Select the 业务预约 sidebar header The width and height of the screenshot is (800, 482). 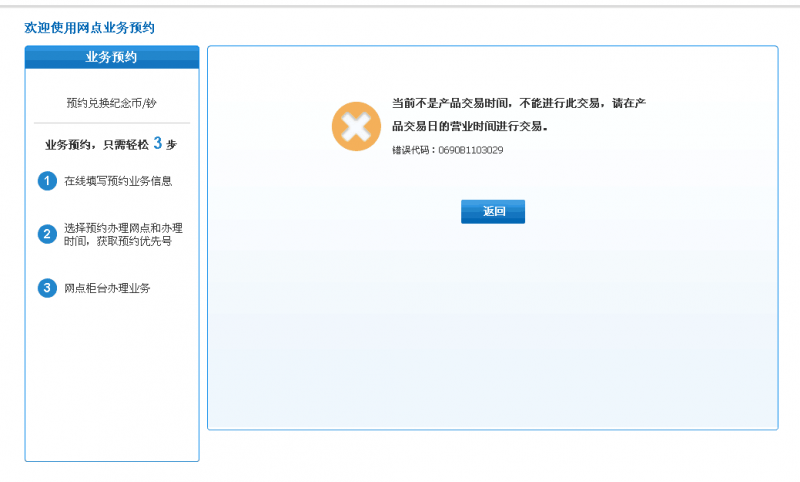coord(111,57)
